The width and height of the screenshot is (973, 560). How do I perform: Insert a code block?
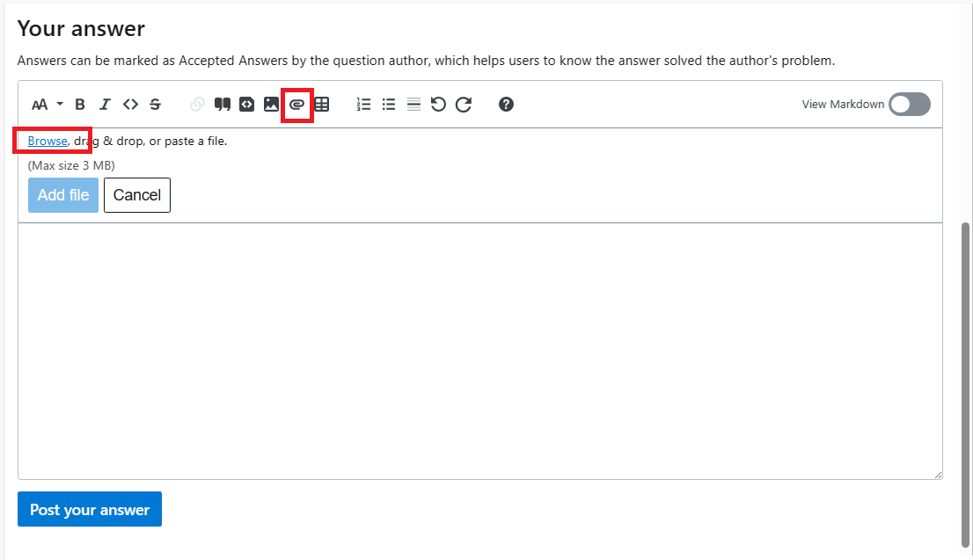point(246,104)
